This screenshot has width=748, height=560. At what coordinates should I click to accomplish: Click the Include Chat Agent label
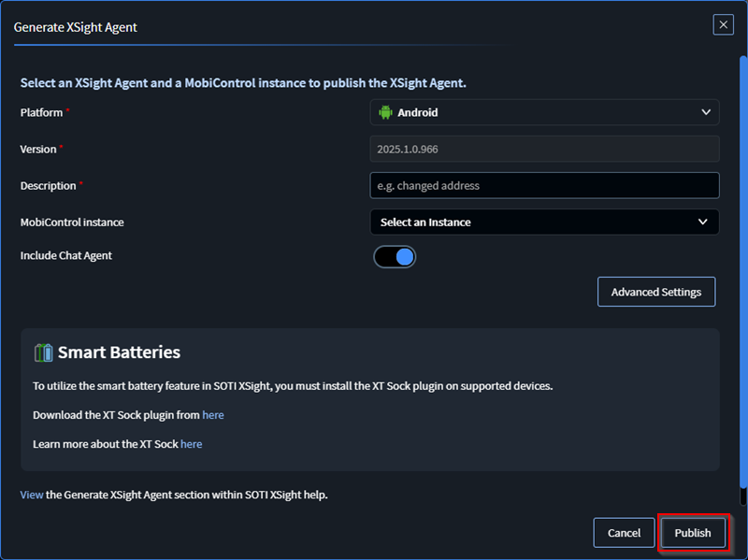[x=65, y=256]
